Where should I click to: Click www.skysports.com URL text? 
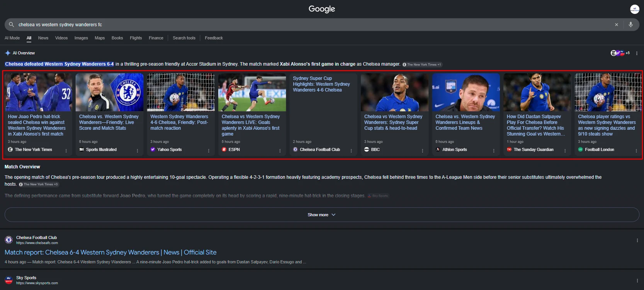[37, 283]
